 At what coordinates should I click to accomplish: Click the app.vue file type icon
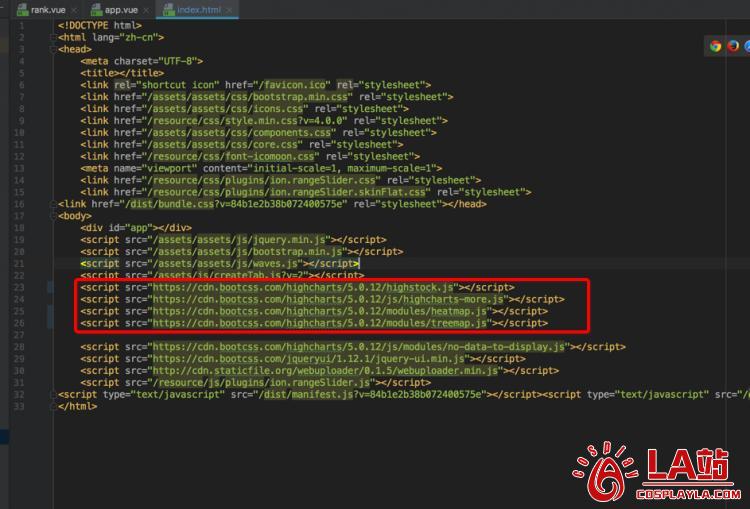96,10
